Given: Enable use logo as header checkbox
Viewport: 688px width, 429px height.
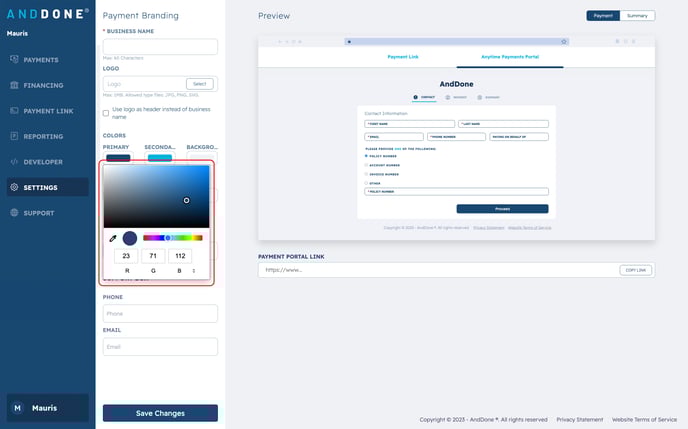Looking at the screenshot, I should point(107,113).
